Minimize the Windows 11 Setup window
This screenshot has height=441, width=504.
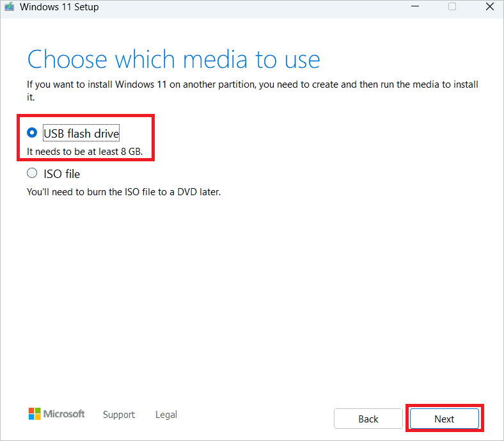point(415,6)
